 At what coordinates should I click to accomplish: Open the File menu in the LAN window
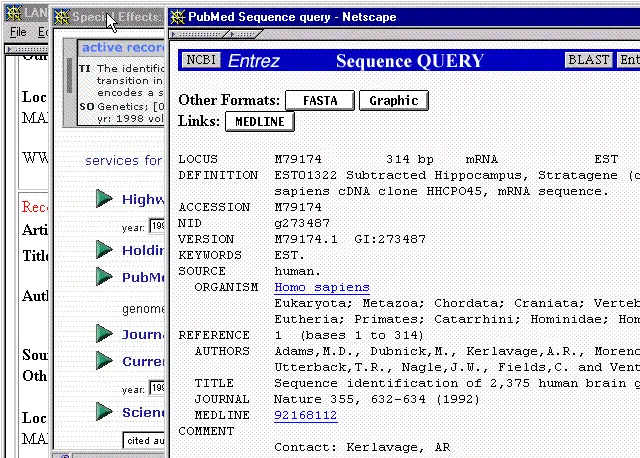pos(18,32)
